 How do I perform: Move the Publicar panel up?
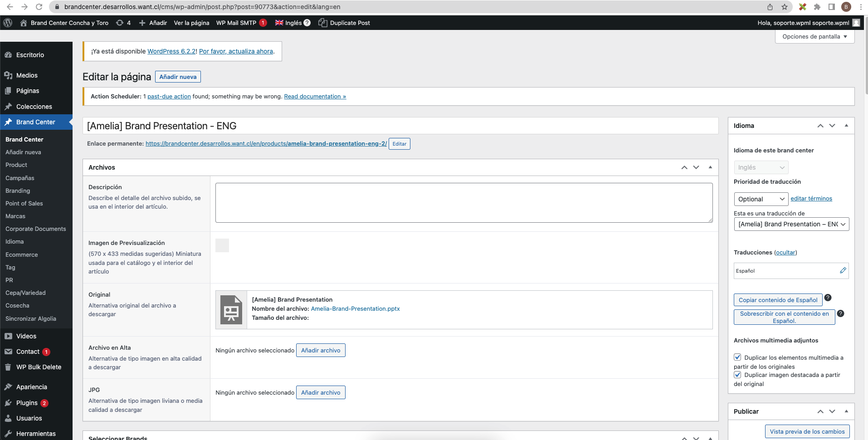820,411
